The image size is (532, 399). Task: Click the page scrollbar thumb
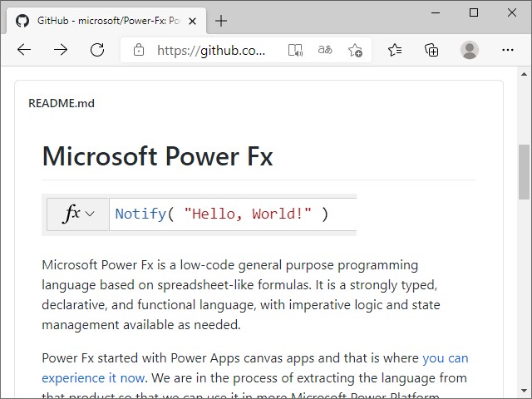(524, 172)
